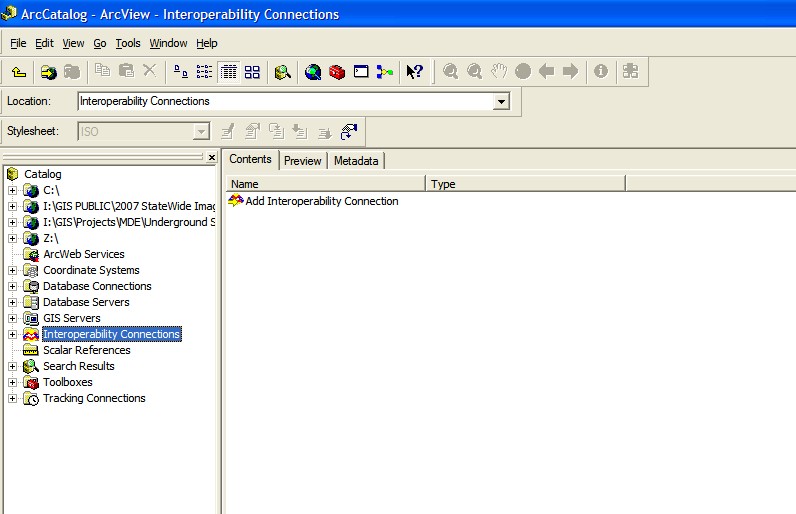This screenshot has height=514, width=796.
Task: Expand the Search Results node
Action: click(x=12, y=366)
